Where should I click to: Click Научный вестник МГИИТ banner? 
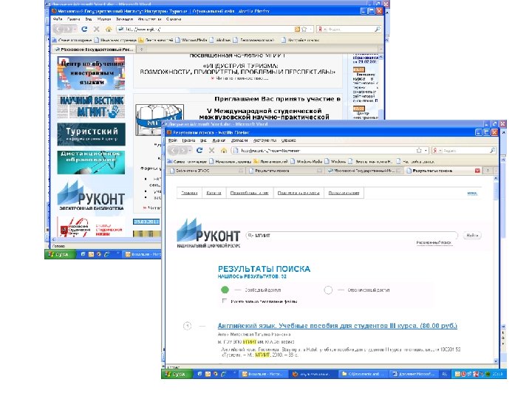[92, 106]
